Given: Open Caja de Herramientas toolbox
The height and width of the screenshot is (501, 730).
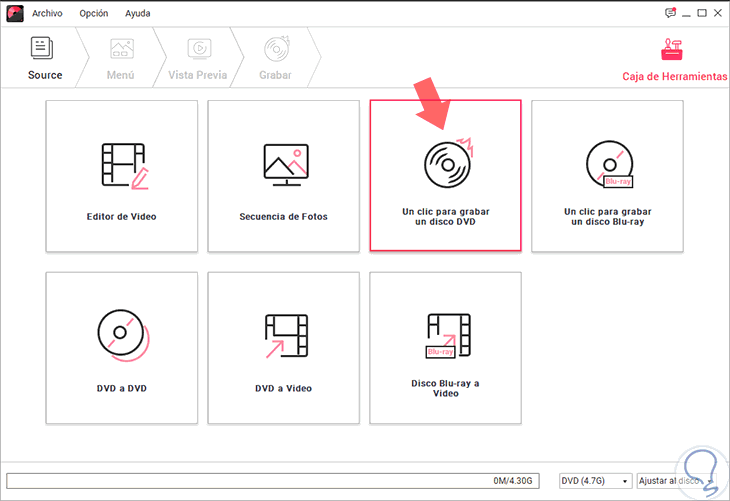Looking at the screenshot, I should point(674,61).
